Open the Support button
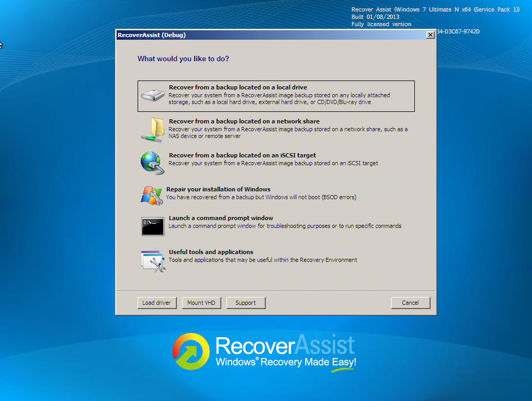532x401 pixels. click(x=246, y=303)
